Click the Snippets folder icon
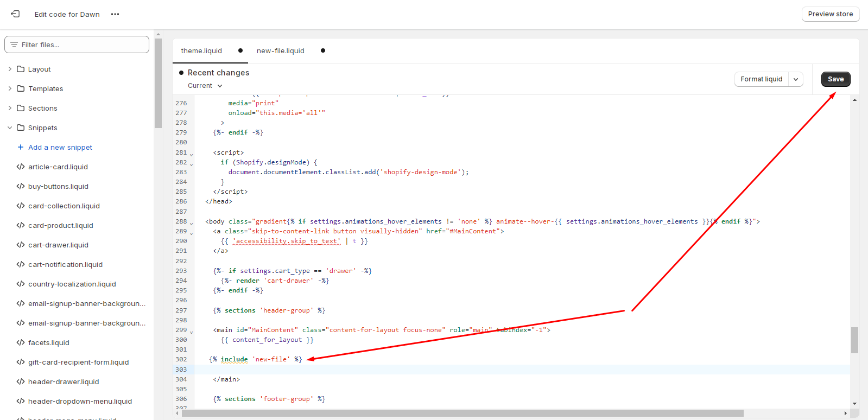Screen dimensions: 868x420 21,128
